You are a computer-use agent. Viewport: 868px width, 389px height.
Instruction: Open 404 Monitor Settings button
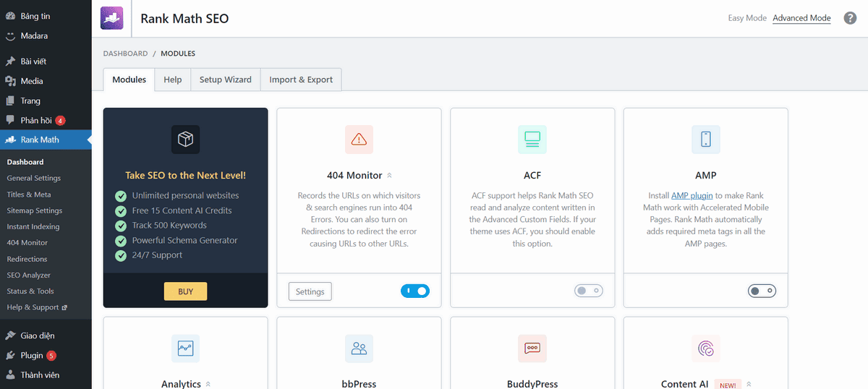[x=310, y=291]
